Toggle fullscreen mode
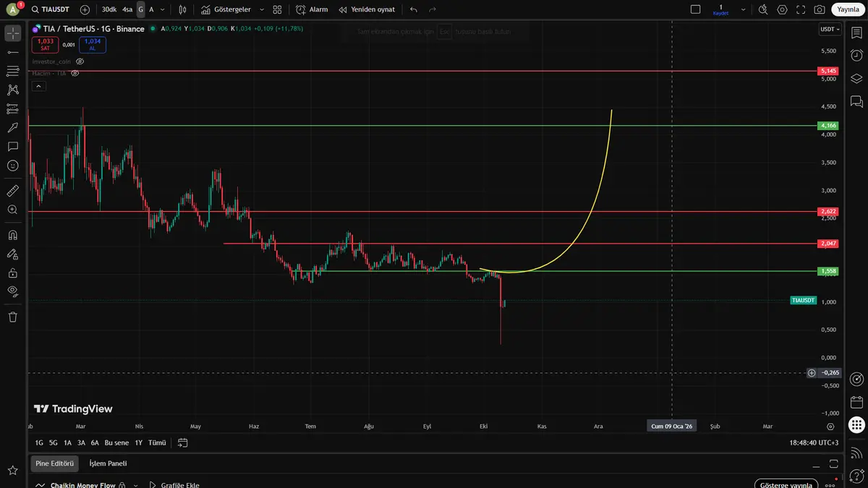This screenshot has height=488, width=868. pos(801,9)
